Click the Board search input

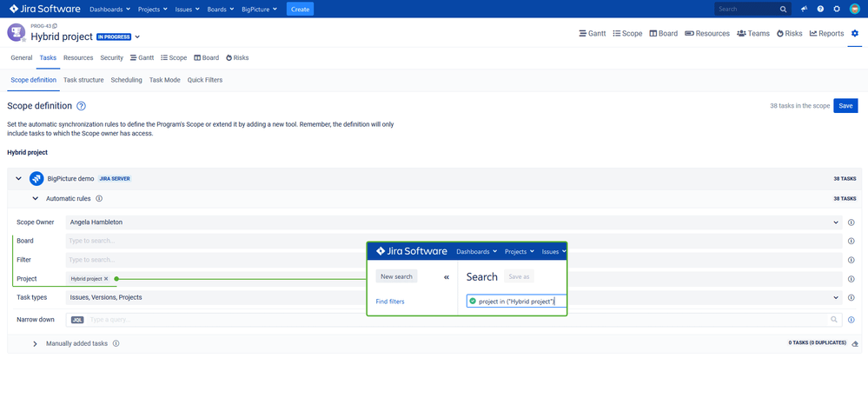[x=454, y=241]
